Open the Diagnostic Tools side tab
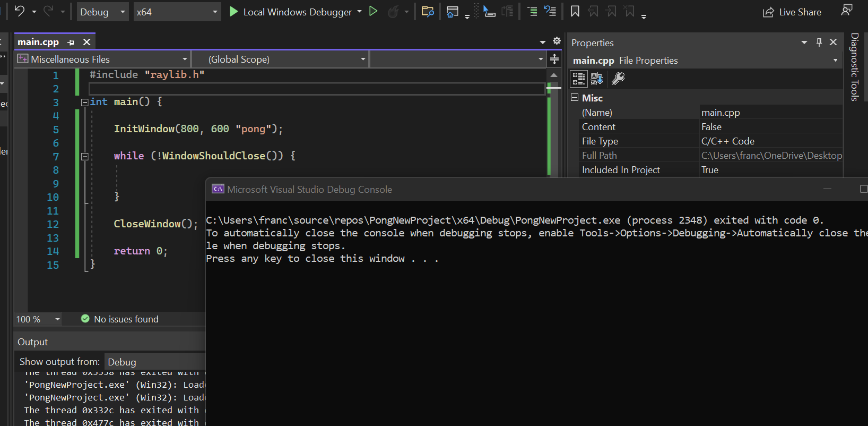 [x=854, y=67]
